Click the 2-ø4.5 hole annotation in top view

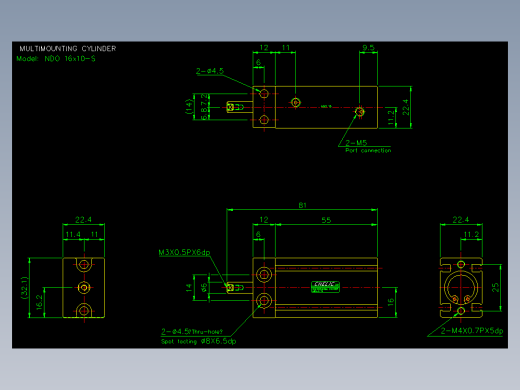tap(210, 71)
